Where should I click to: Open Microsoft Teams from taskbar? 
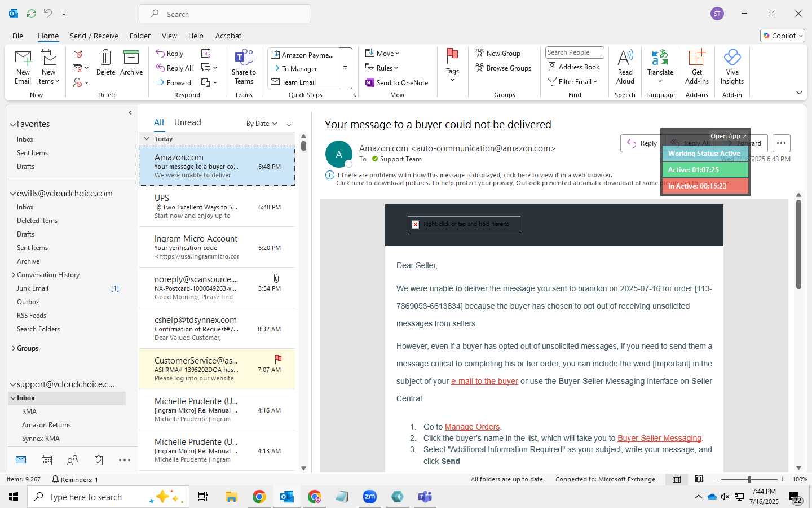click(x=425, y=497)
